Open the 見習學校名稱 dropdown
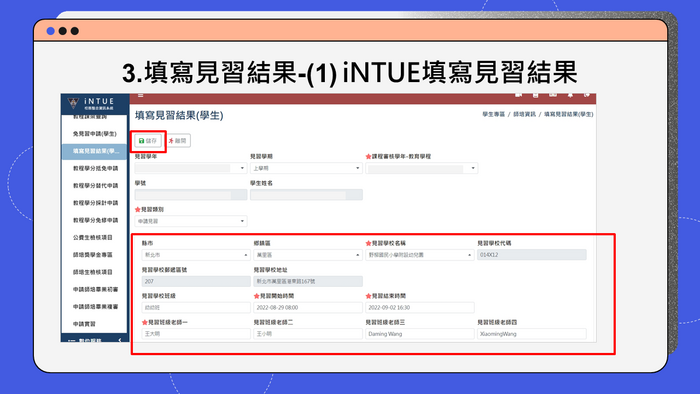The width and height of the screenshot is (700, 394). point(420,255)
